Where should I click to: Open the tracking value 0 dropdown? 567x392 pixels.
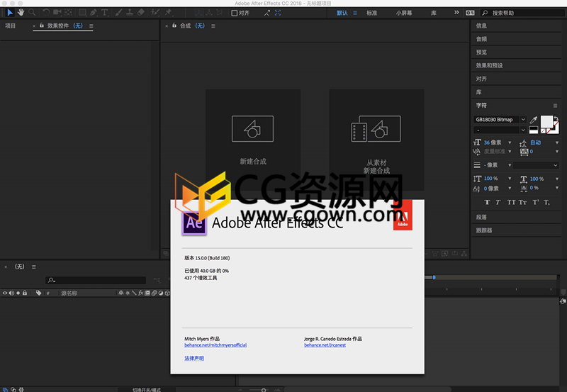pos(557,152)
